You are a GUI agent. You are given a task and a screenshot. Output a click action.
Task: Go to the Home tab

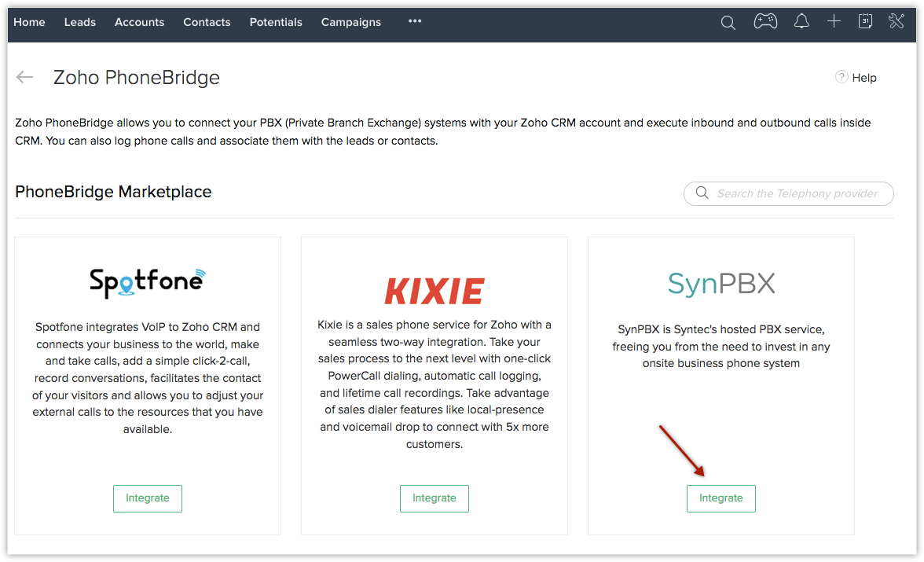30,22
